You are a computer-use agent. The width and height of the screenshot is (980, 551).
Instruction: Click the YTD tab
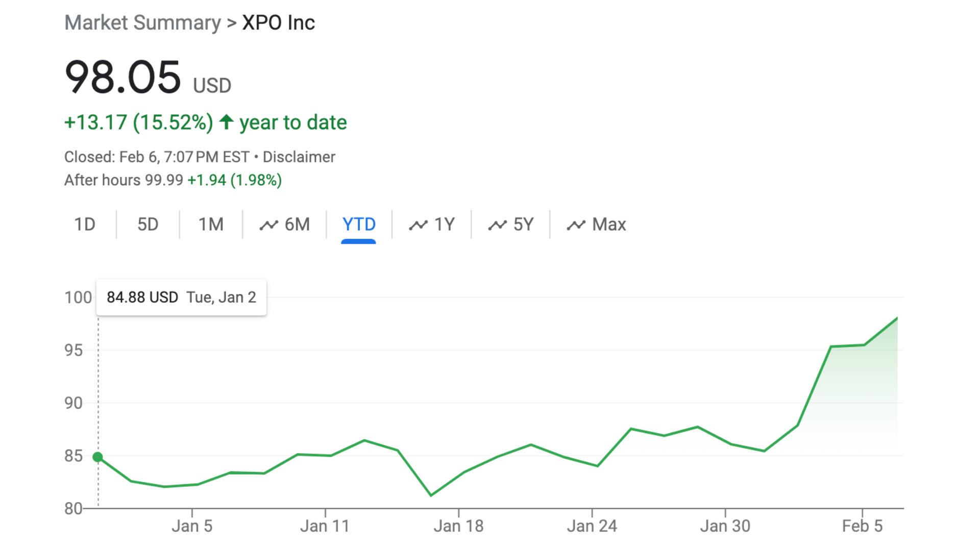[359, 224]
